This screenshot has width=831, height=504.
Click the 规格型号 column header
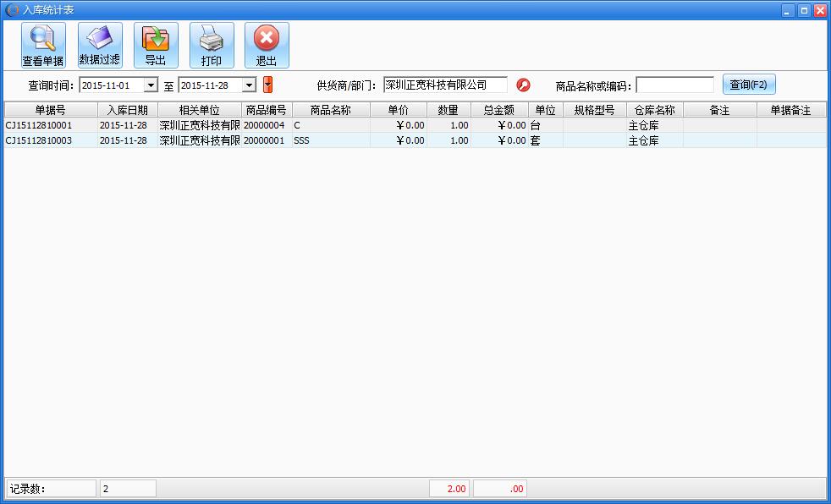[x=595, y=110]
